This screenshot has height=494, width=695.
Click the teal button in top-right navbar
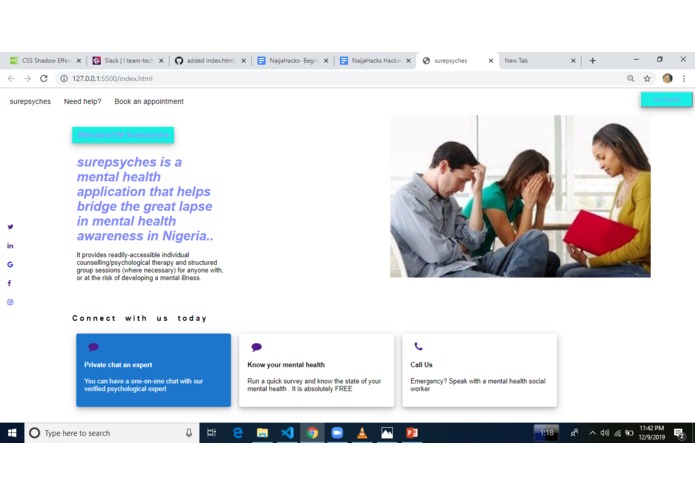(x=666, y=99)
